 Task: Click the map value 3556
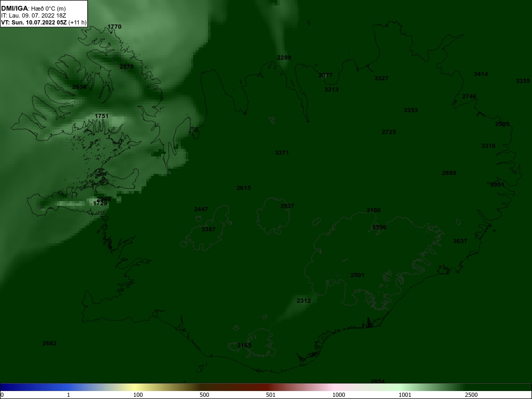click(x=379, y=227)
